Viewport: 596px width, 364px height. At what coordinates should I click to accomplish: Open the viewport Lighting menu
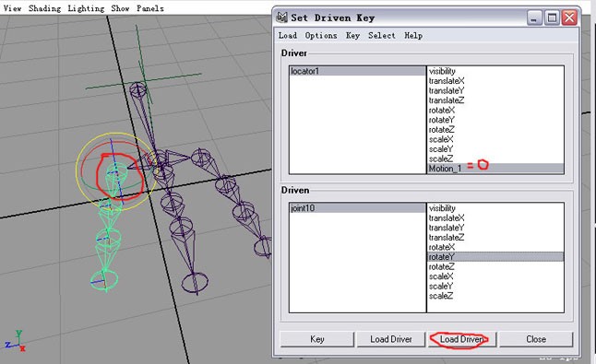click(86, 8)
